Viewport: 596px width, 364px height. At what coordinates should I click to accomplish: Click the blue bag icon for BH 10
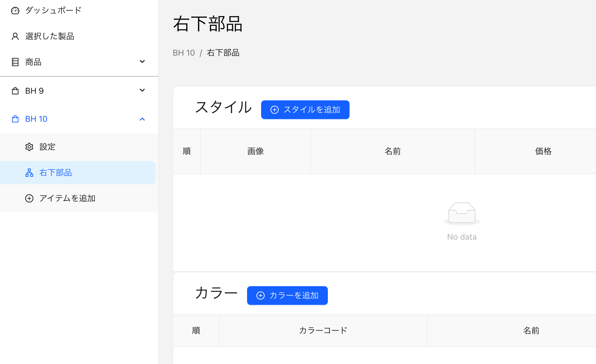point(15,119)
